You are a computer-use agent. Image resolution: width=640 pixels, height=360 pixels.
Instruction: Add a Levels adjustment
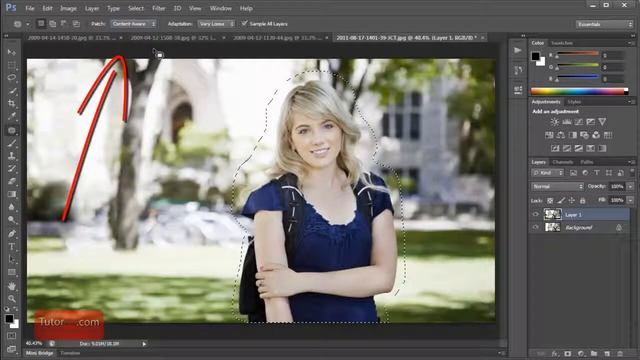tap(567, 122)
